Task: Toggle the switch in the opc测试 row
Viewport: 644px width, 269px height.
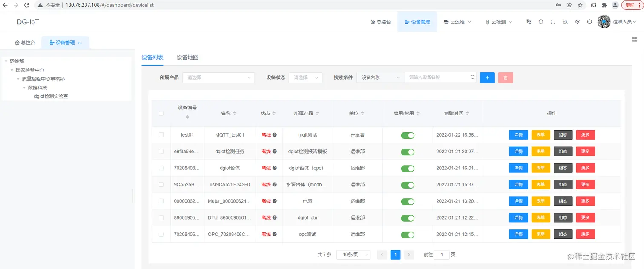Action: [x=408, y=235]
